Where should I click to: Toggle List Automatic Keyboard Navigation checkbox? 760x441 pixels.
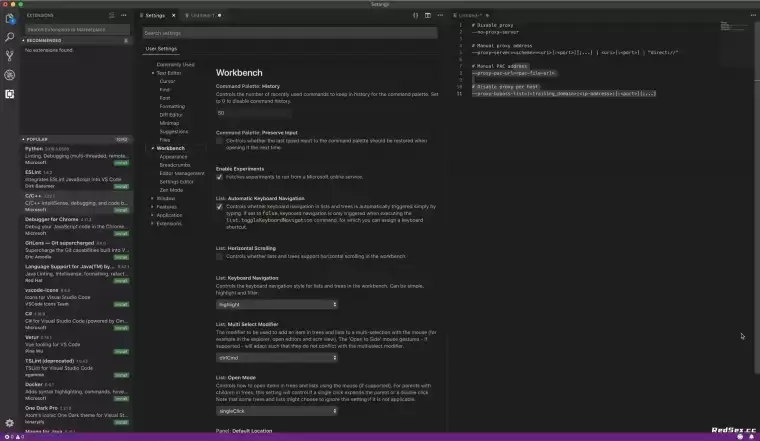coord(219,207)
